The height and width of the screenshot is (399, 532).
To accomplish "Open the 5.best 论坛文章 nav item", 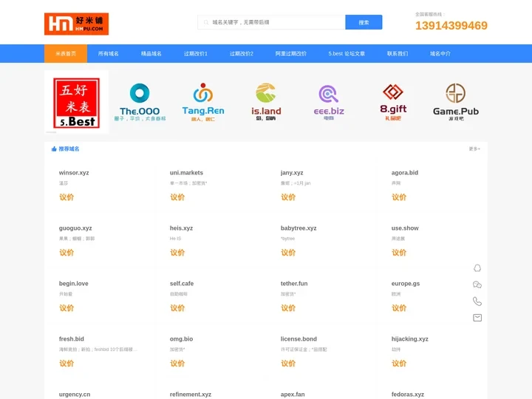I will (347, 54).
